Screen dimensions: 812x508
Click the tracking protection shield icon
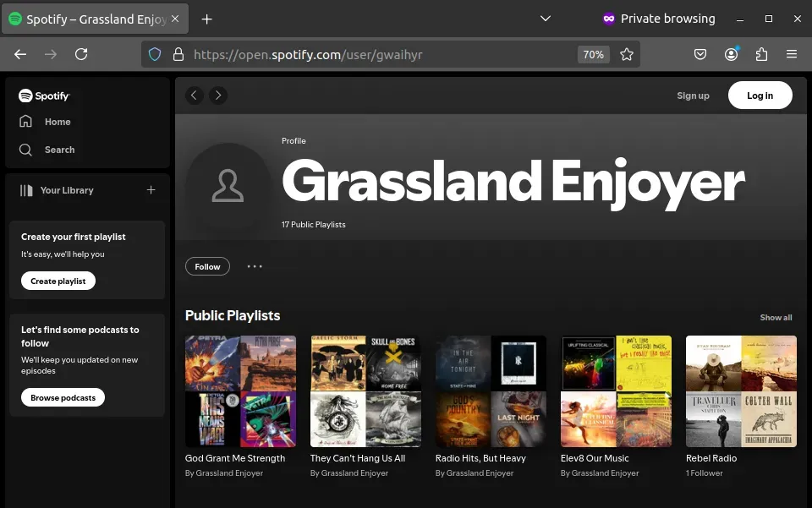click(x=155, y=54)
